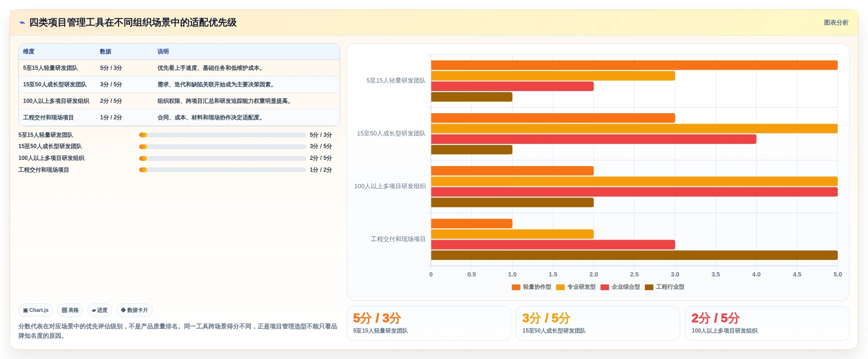868x359 pixels.
Task: Click the diamond icon on 数据卡片 chip
Action: (123, 310)
